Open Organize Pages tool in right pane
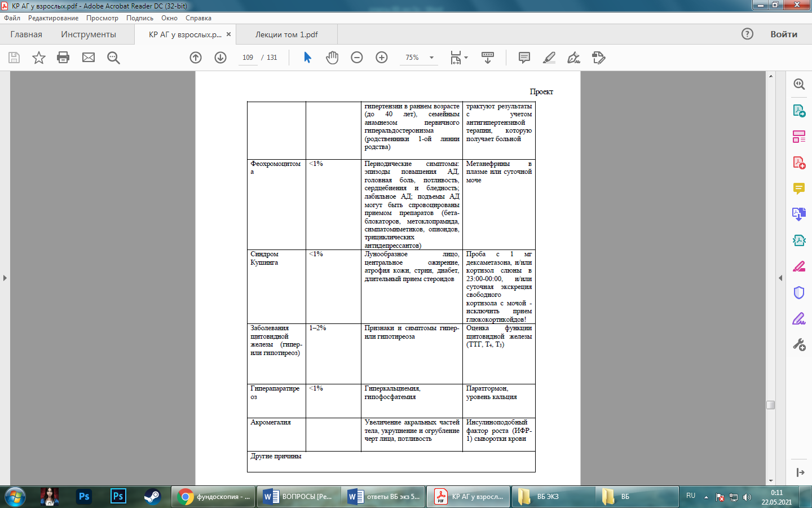 point(799,137)
